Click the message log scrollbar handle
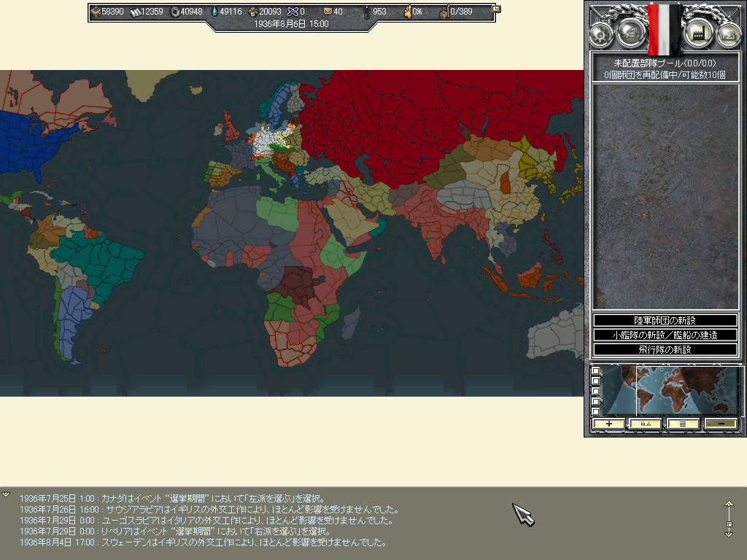The width and height of the screenshot is (747, 560). pos(729,524)
